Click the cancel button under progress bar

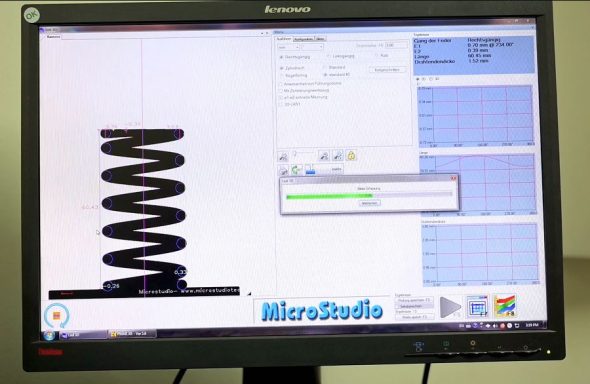click(370, 203)
